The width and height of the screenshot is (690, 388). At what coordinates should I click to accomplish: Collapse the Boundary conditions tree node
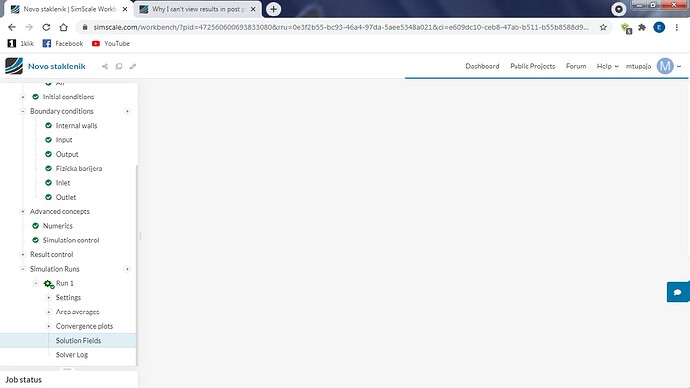tap(23, 111)
